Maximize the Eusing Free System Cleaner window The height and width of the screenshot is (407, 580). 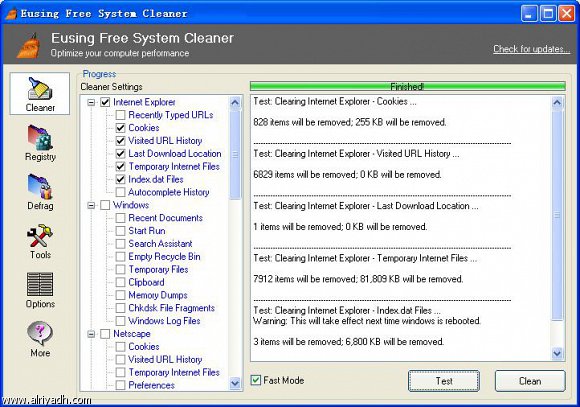[x=548, y=14]
